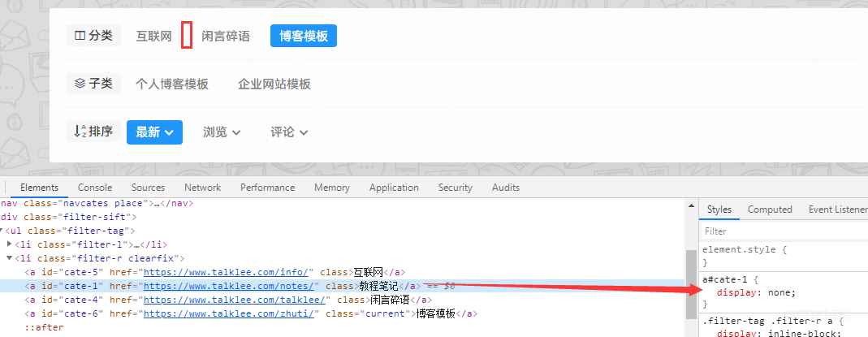Select the 闲言碎语 category filter
The width and height of the screenshot is (868, 337).
coord(226,37)
